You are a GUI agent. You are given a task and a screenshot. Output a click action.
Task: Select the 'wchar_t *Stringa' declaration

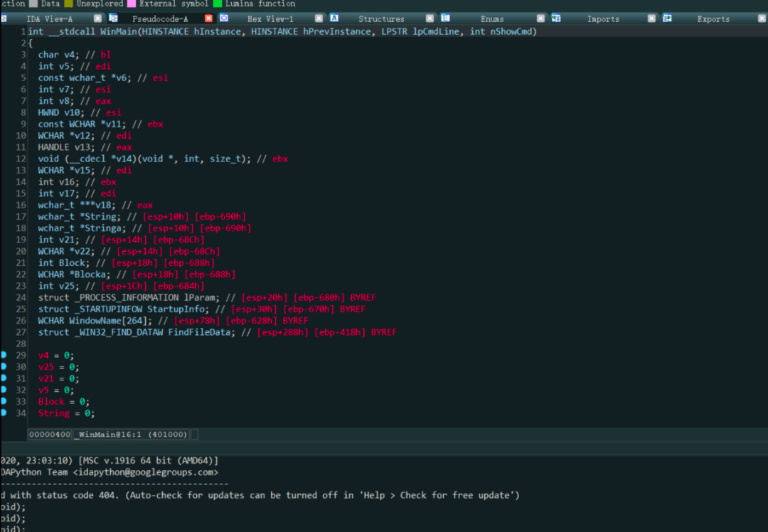coord(82,228)
